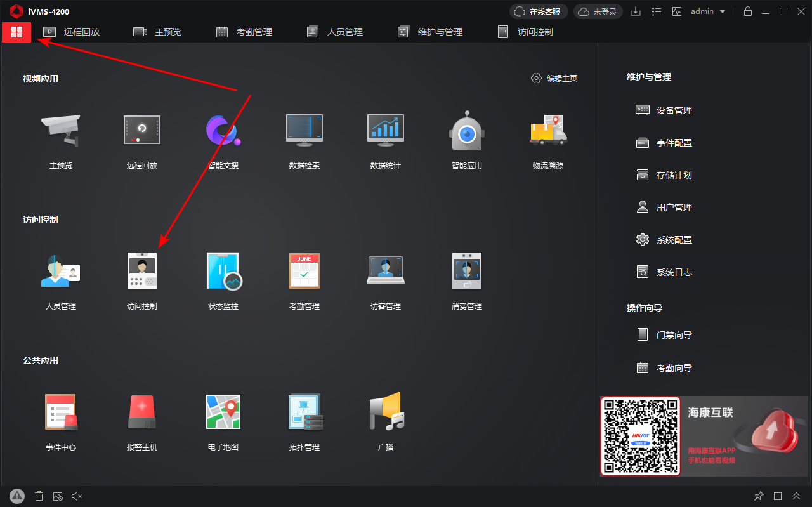Click 编辑主页 to edit homepage
812x507 pixels.
coord(554,78)
